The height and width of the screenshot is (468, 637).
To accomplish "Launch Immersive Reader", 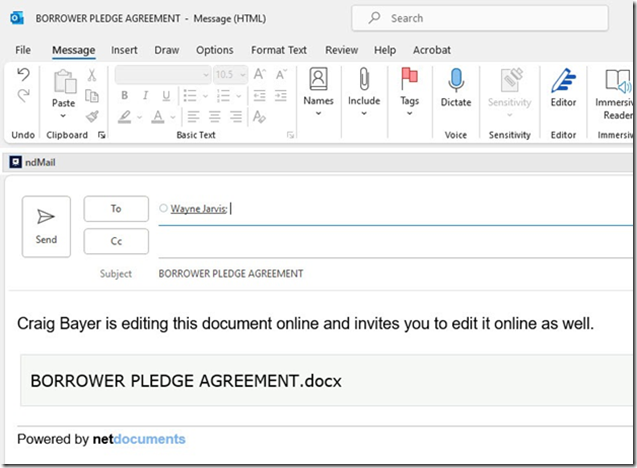I will (x=614, y=93).
